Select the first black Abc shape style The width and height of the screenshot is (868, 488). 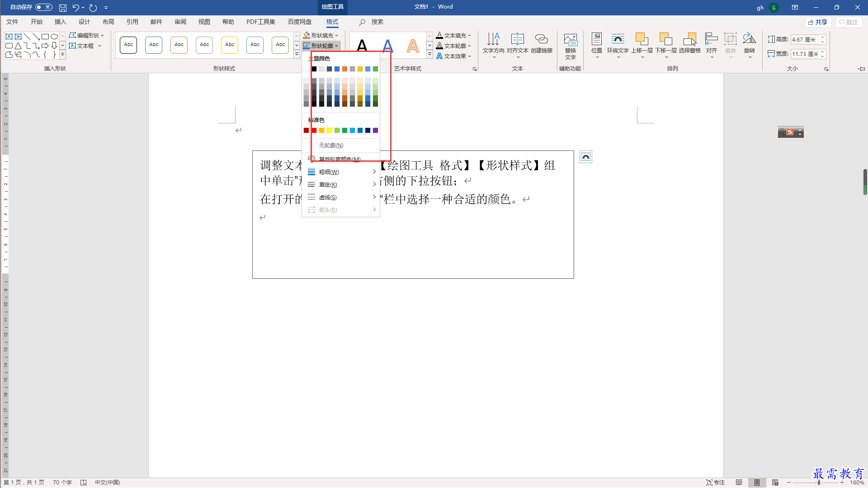tap(128, 45)
